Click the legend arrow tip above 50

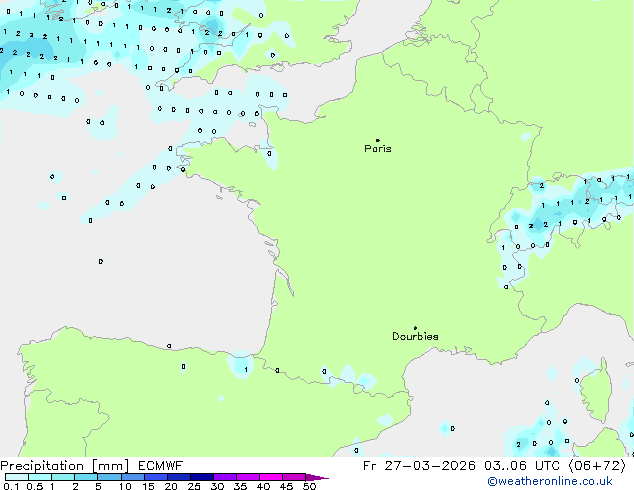[x=317, y=477]
